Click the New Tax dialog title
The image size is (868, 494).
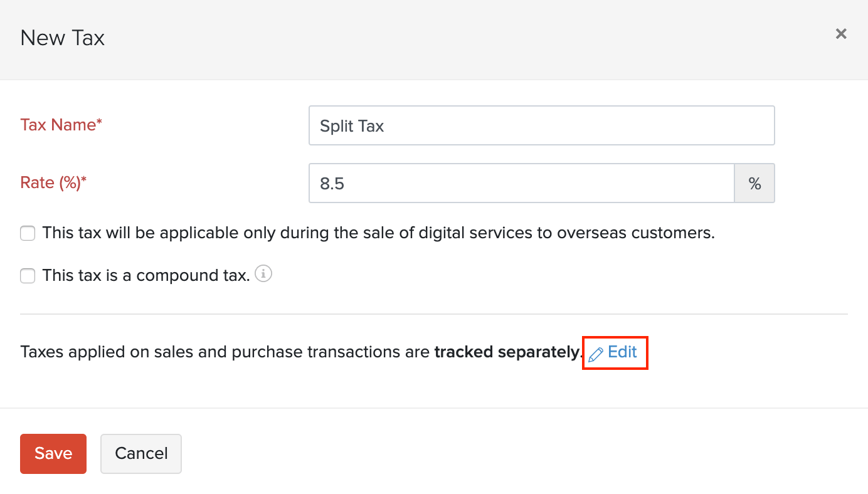tap(62, 38)
